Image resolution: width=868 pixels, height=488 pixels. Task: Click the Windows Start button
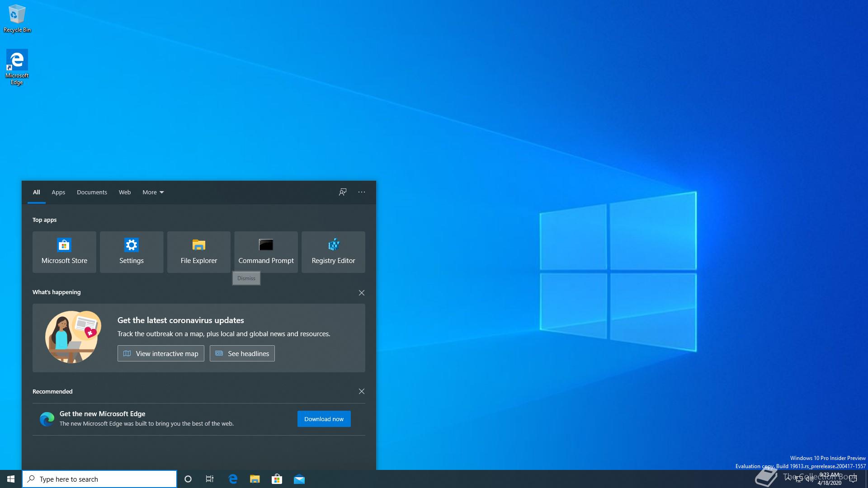point(11,479)
